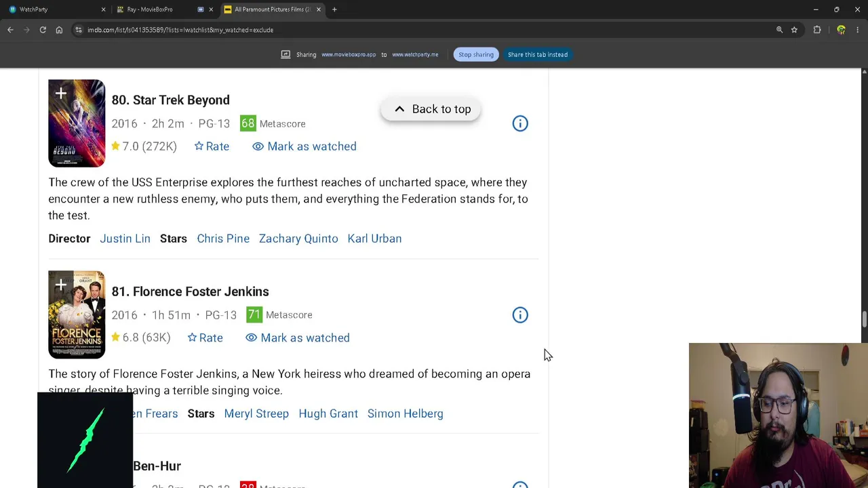868x488 pixels.
Task: Rate Star Trek Beyond
Action: [x=212, y=146]
